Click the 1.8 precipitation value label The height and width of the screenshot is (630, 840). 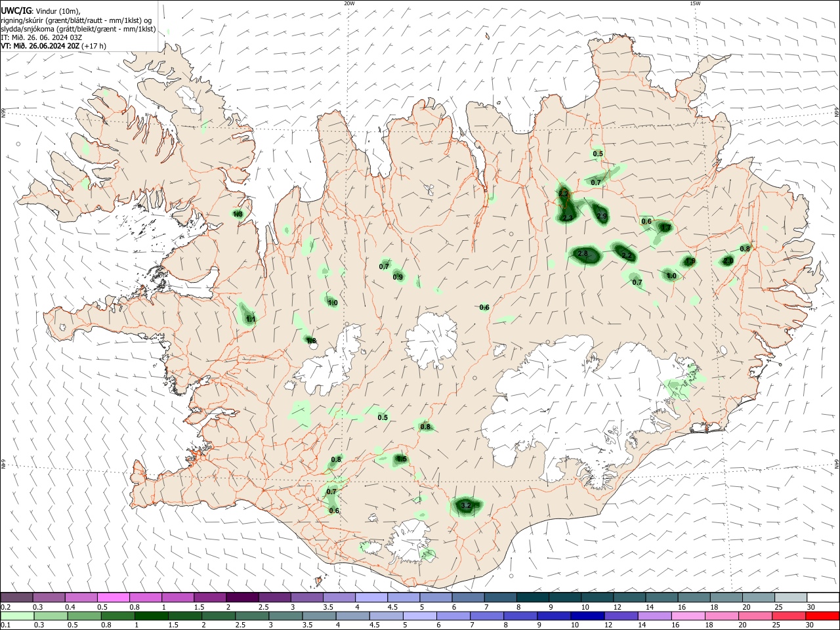click(x=311, y=341)
